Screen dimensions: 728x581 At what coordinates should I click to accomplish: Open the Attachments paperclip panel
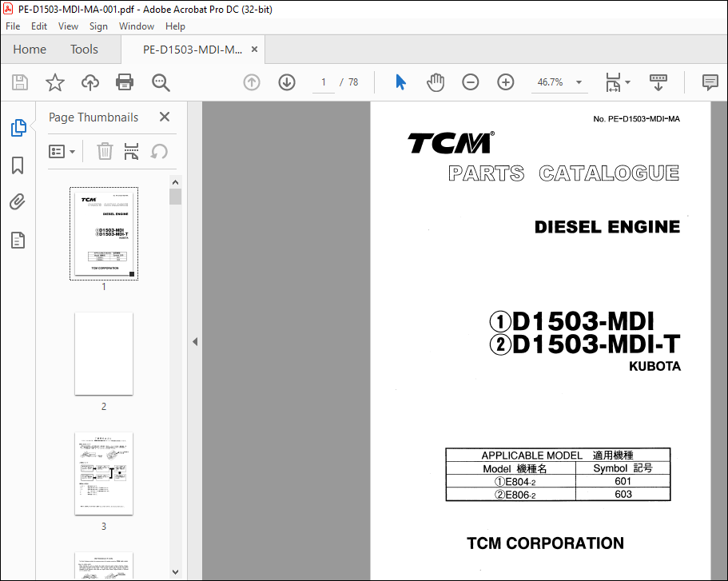[x=18, y=202]
